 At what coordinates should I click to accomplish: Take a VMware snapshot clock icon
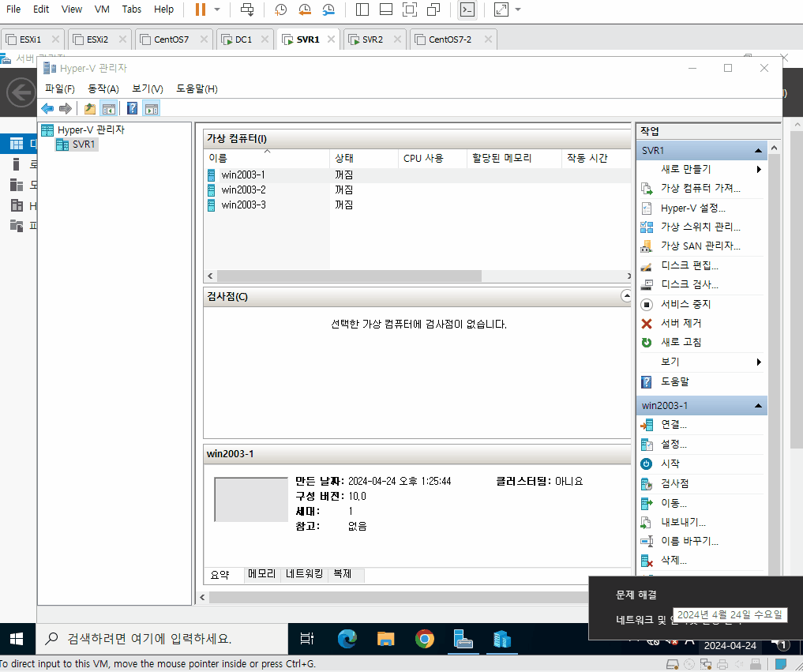[x=280, y=9]
